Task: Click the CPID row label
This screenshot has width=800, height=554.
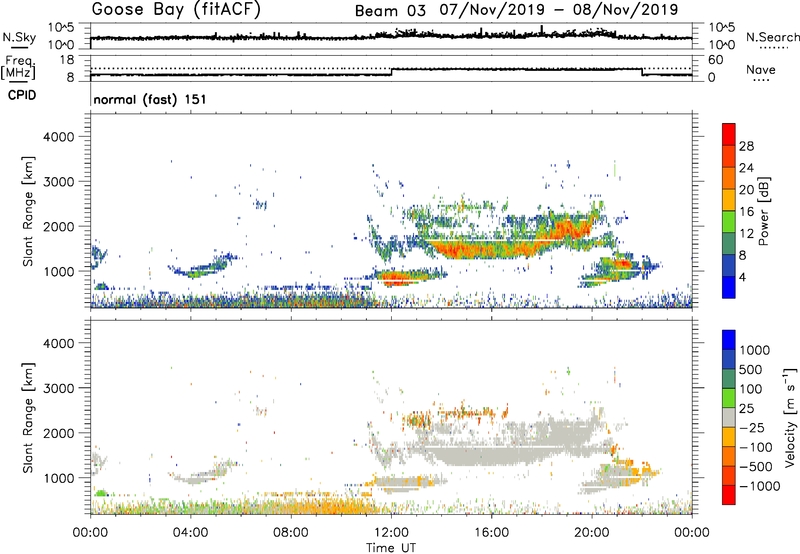Action: (x=22, y=95)
